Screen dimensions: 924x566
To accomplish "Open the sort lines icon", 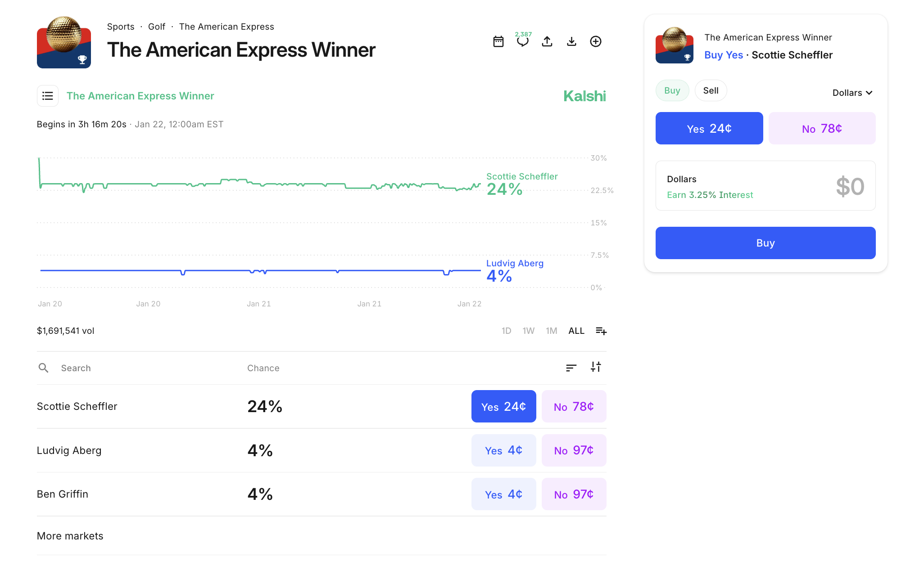I will pyautogui.click(x=571, y=368).
